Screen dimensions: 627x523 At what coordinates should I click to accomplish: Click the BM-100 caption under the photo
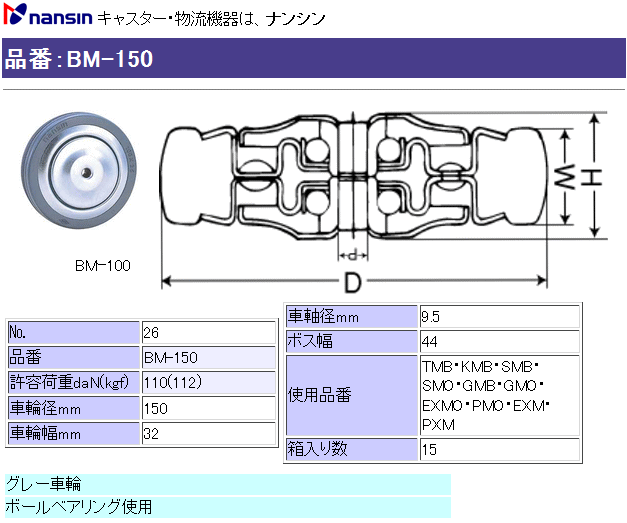pyautogui.click(x=103, y=265)
